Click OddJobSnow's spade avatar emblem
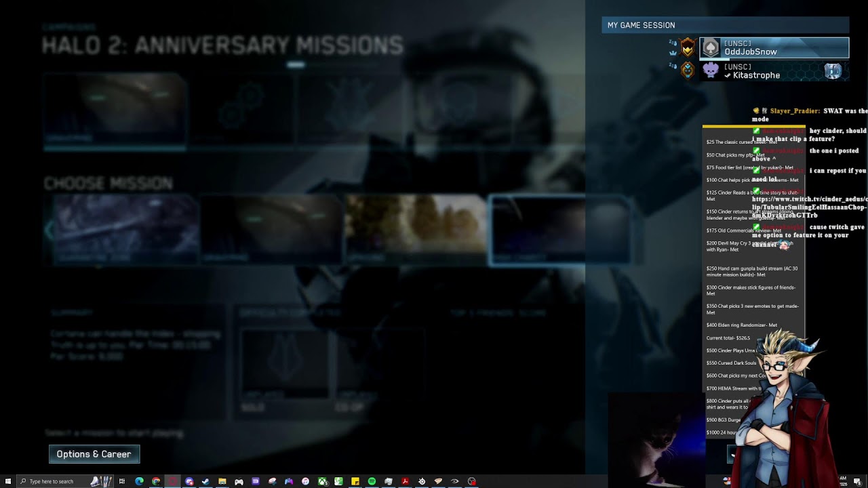This screenshot has height=488, width=868. [x=710, y=48]
